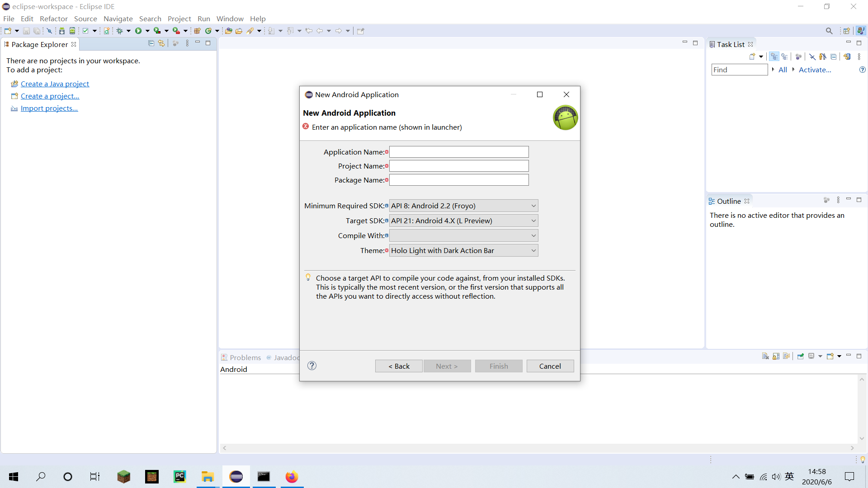
Task: Open Theme dropdown
Action: (x=463, y=250)
